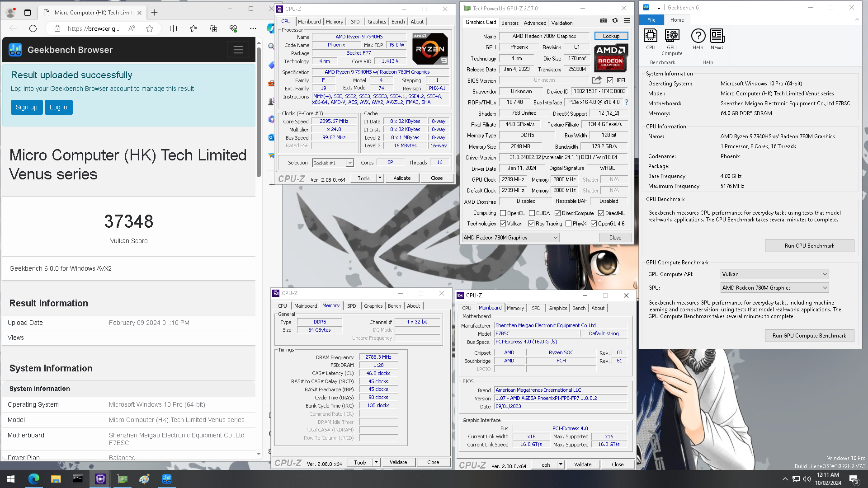Expand Geekbench 6 ribbon collapse chevron
This screenshot has height=488, width=868.
857,20
